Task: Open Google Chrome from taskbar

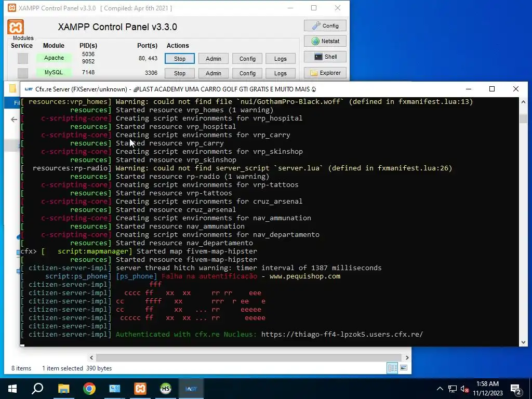Action: 89,389
